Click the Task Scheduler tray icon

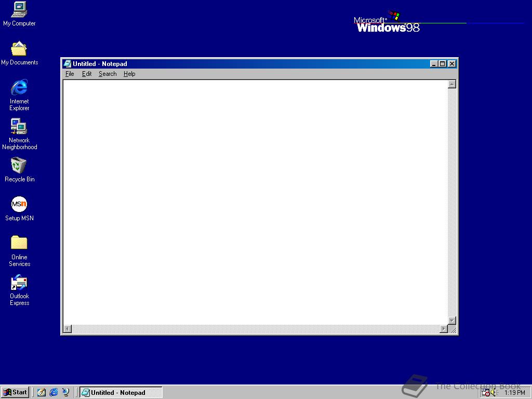pos(486,393)
